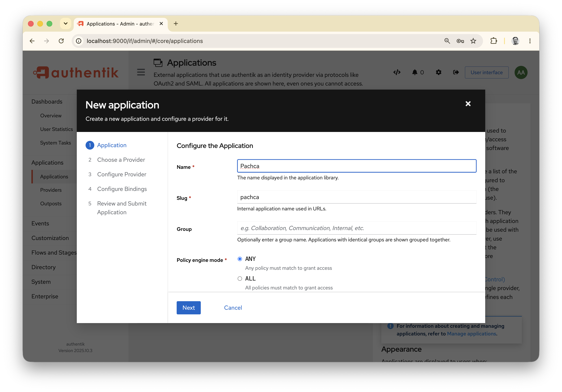Open a new browser tab
This screenshot has height=392, width=562.
176,24
